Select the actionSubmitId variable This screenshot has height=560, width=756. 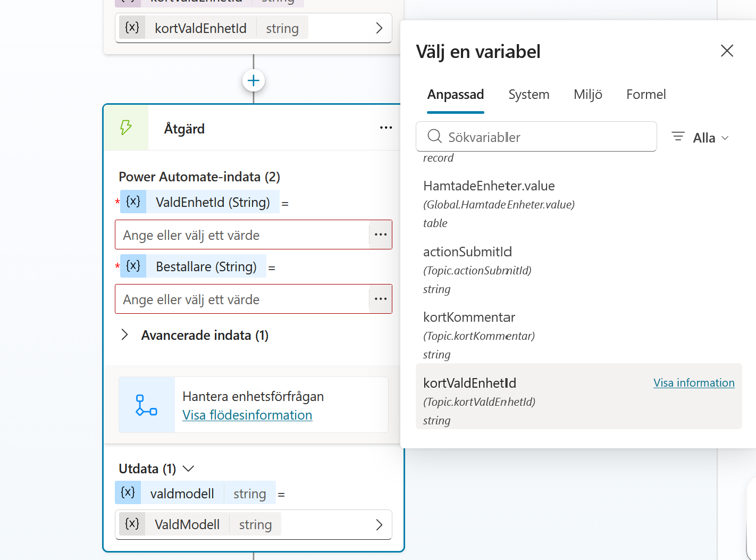[578, 270]
